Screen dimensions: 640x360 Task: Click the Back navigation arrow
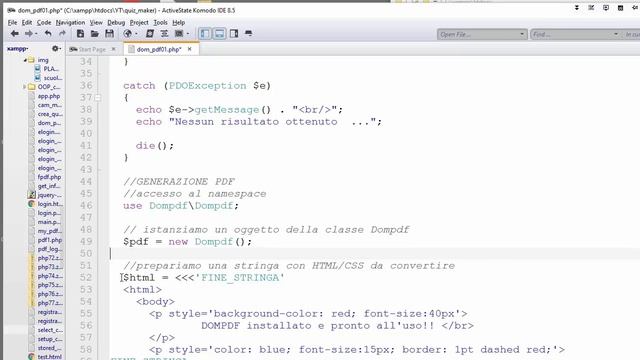(15, 34)
